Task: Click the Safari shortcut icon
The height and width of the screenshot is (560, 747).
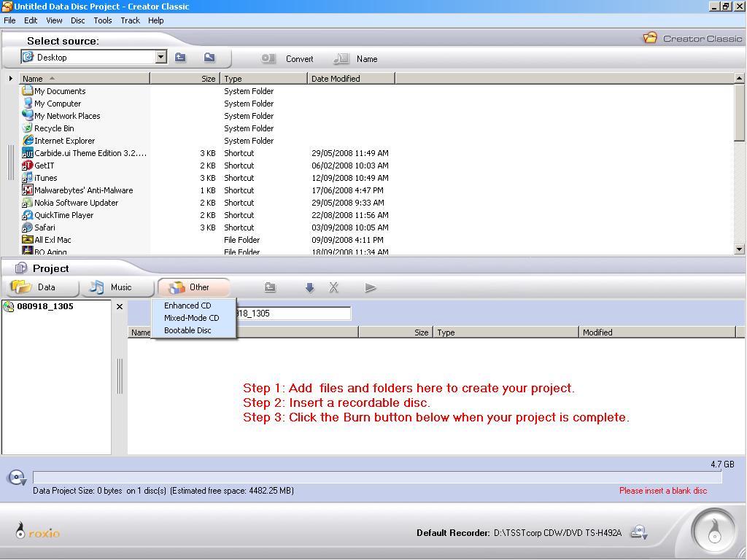Action: tap(28, 227)
